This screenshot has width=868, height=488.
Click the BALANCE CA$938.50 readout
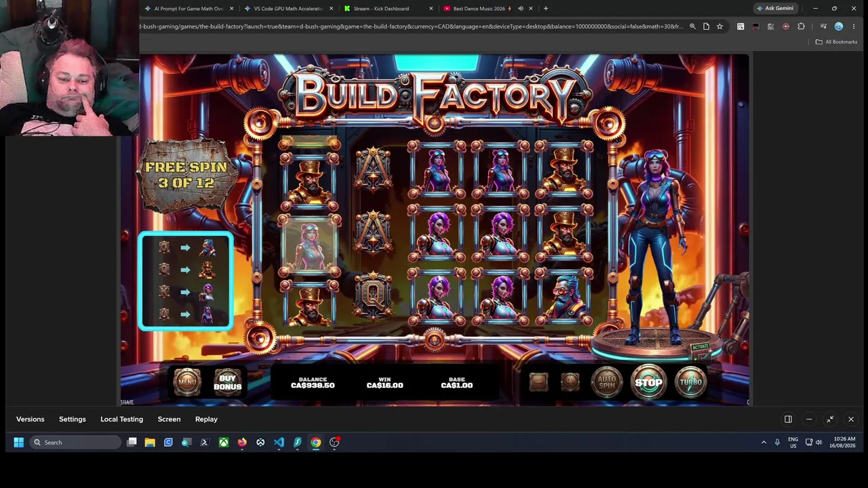[313, 382]
